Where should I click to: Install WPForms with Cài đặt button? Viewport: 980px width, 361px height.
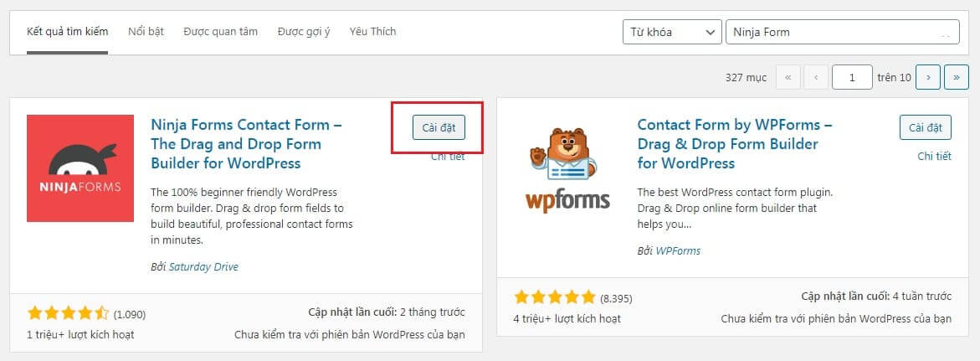(926, 127)
